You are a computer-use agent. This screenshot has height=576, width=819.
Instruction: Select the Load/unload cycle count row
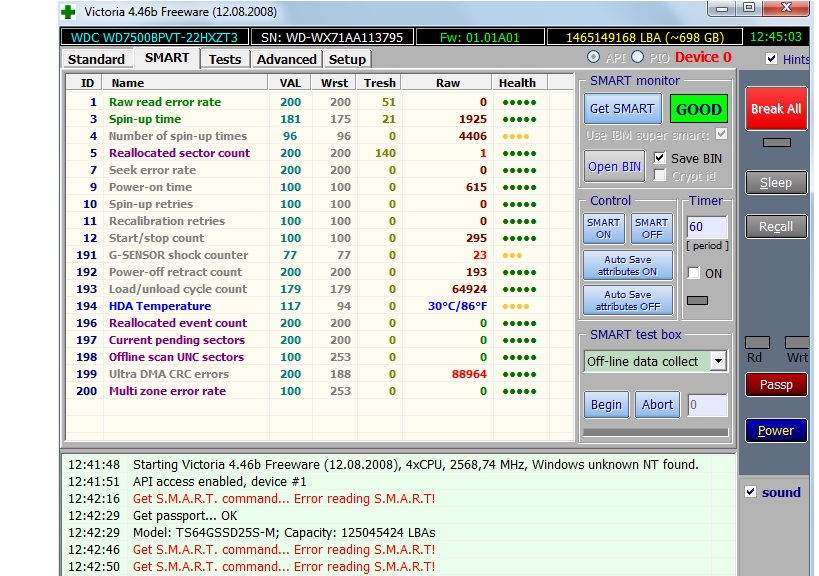320,289
